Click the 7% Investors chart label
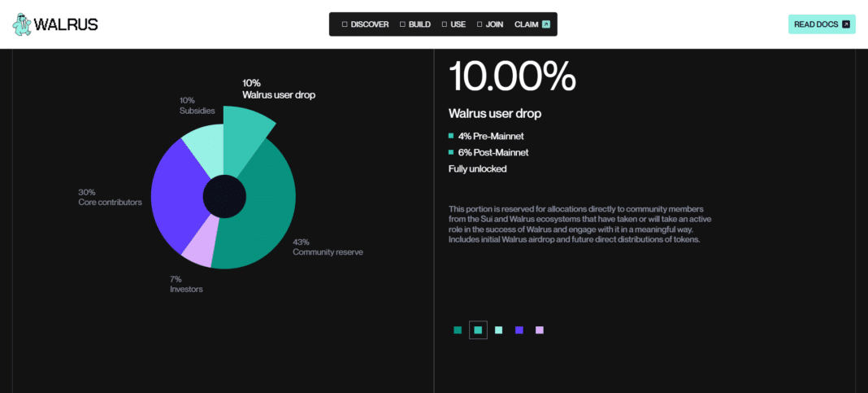 [186, 284]
